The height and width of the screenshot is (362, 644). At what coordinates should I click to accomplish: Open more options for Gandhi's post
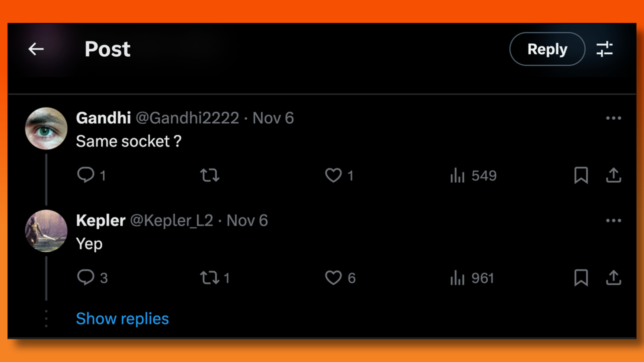point(614,118)
